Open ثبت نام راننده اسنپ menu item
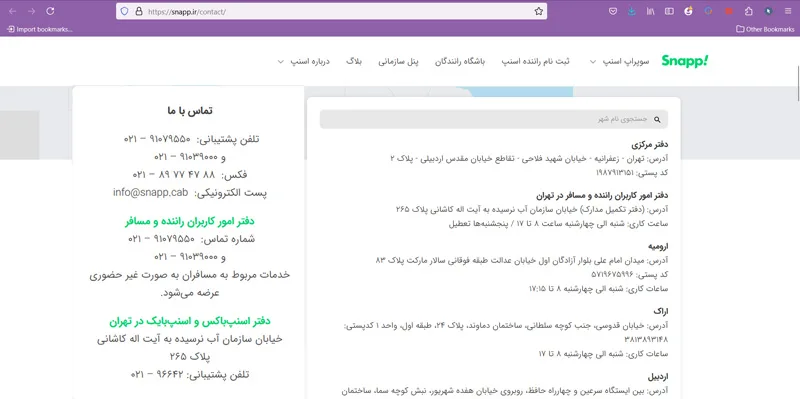 pyautogui.click(x=535, y=61)
